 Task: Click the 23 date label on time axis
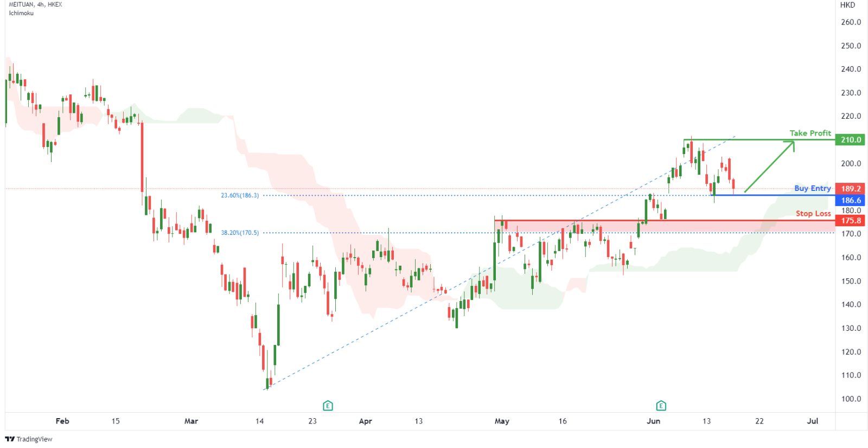pyautogui.click(x=312, y=421)
